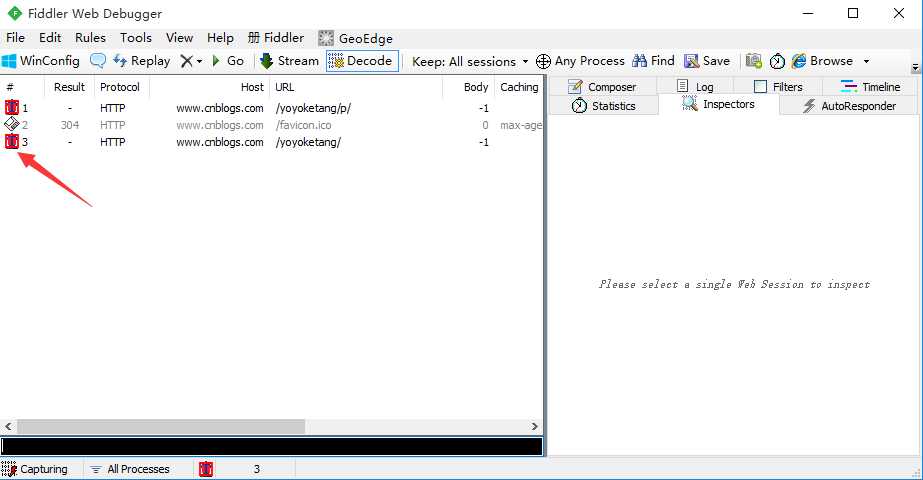Click the session count 3 in status bar
Screen dimensions: 923x480
[257, 469]
